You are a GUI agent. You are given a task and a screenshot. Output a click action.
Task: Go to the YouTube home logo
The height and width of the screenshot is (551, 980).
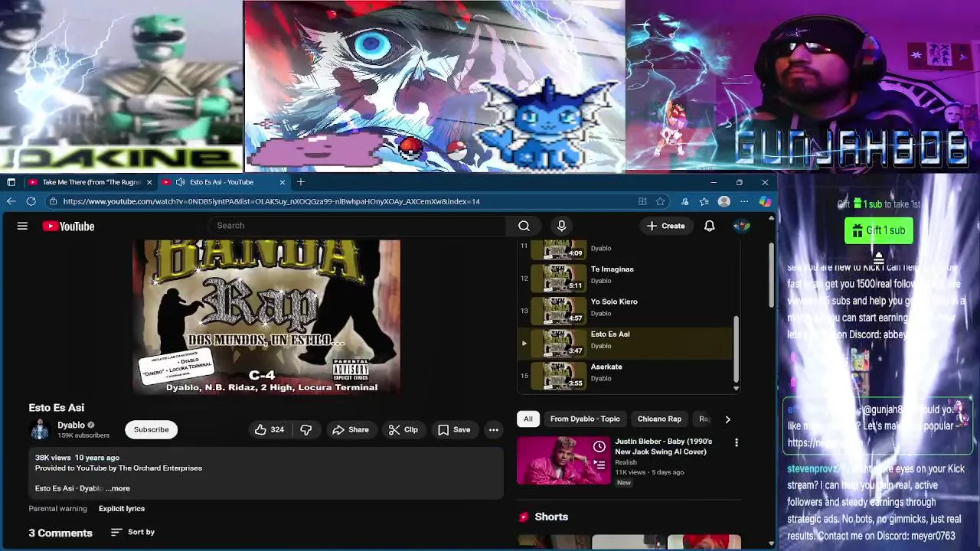click(68, 226)
